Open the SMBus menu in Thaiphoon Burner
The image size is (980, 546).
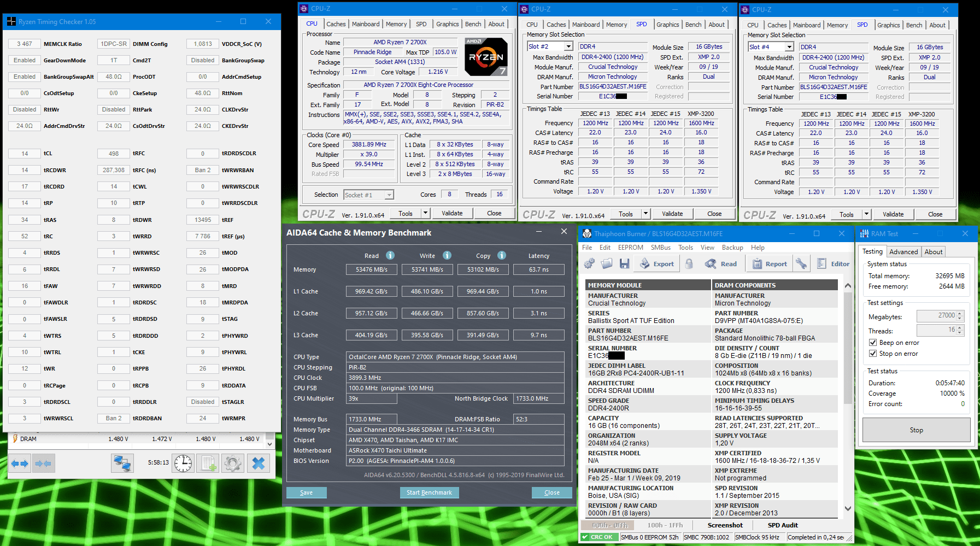(x=660, y=248)
